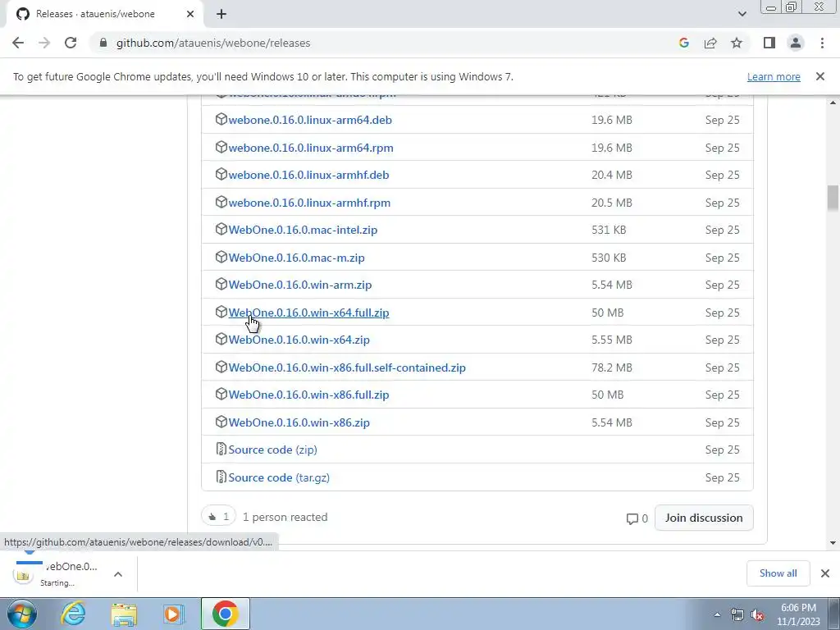Open Google icon in the address bar
840x630 pixels.
[683, 43]
